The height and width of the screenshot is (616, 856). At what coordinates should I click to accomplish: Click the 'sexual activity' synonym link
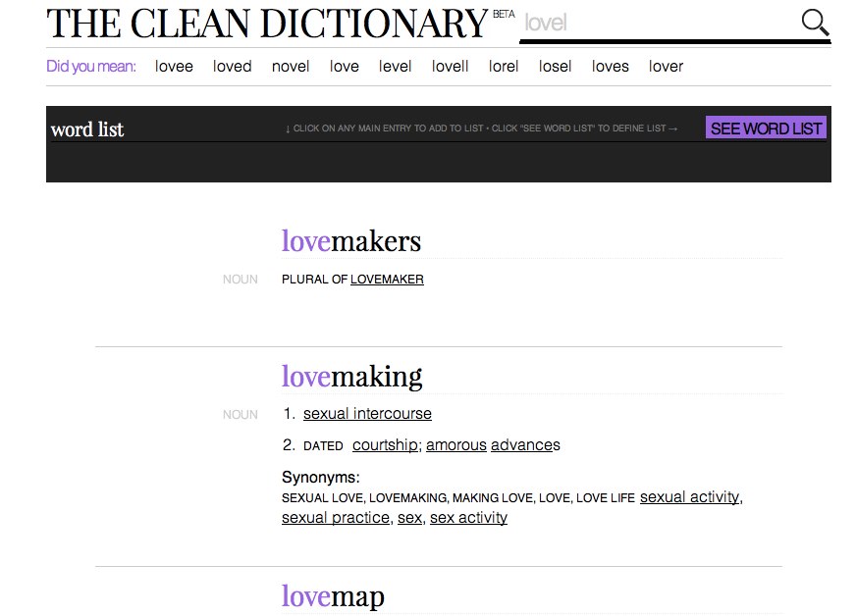click(690, 497)
